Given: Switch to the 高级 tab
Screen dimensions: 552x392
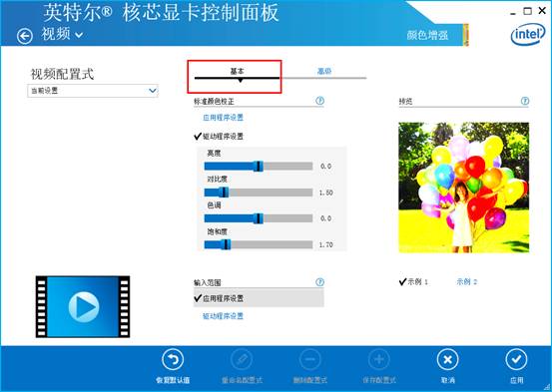Looking at the screenshot, I should pos(323,71).
